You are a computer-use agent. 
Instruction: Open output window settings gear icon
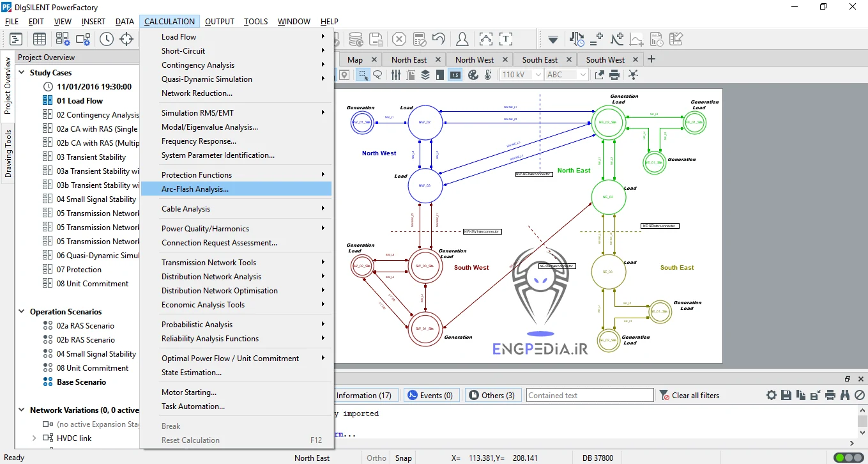tap(772, 395)
